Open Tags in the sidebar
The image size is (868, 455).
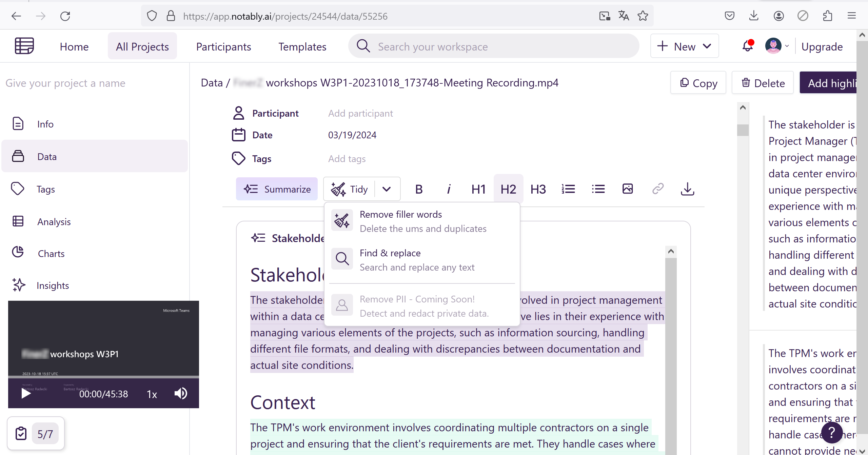coord(95,189)
